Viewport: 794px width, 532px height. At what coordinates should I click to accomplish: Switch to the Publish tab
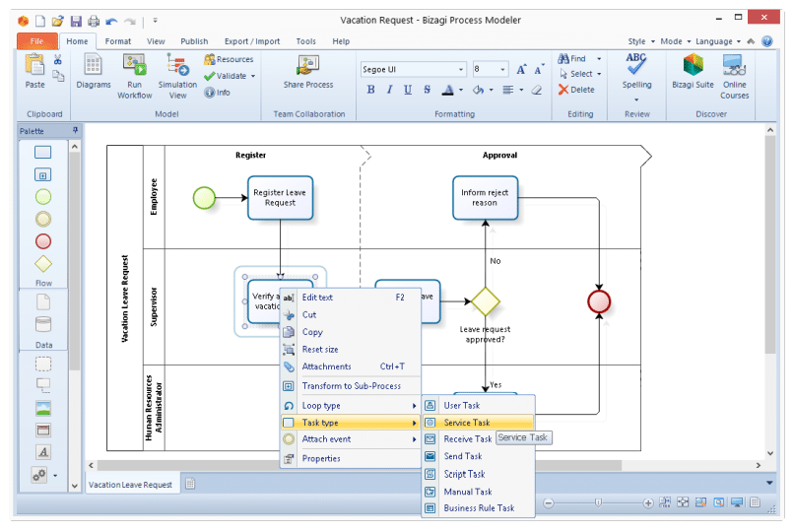pos(194,41)
